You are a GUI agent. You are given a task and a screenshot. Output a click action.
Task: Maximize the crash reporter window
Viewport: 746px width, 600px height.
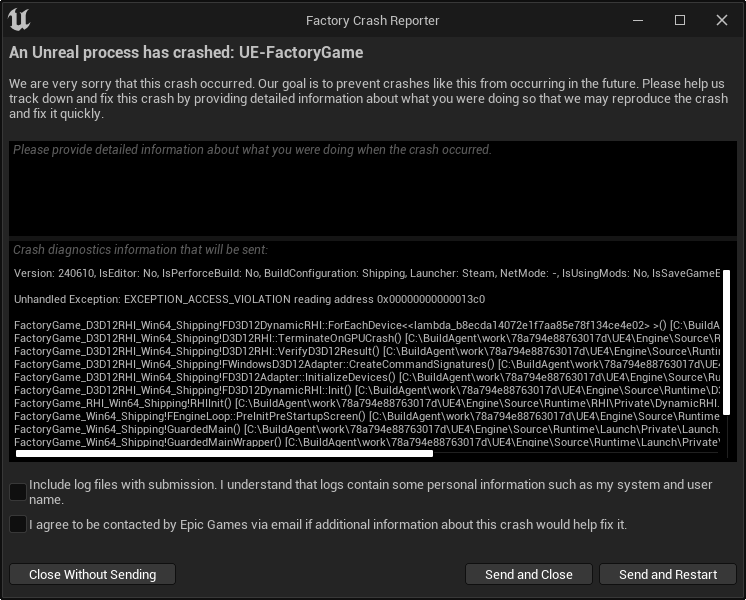680,20
